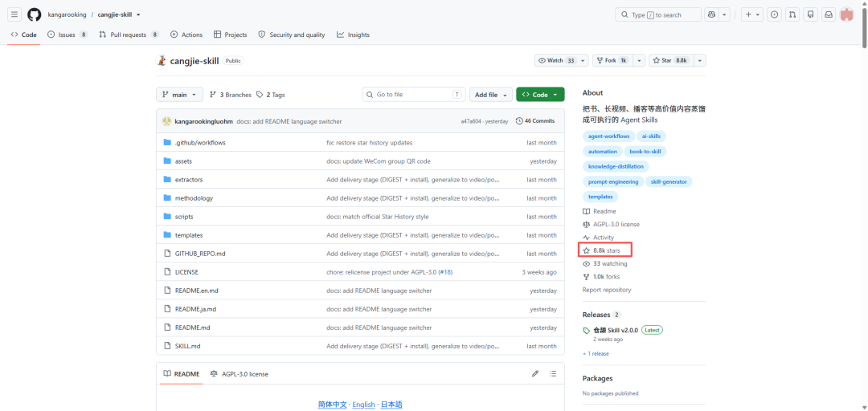Screen dimensions: 868x411
Task: Open the Copilot chat icon
Action: (710, 15)
